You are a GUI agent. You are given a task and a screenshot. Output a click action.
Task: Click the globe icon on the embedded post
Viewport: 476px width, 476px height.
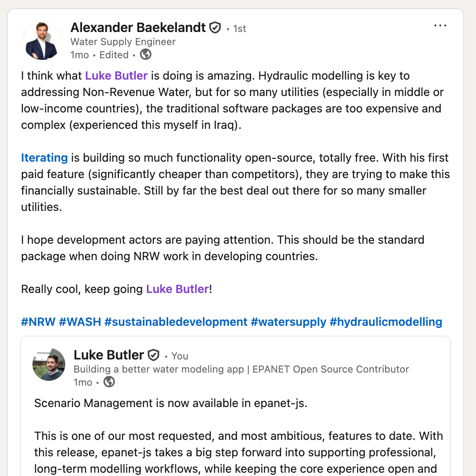(108, 382)
